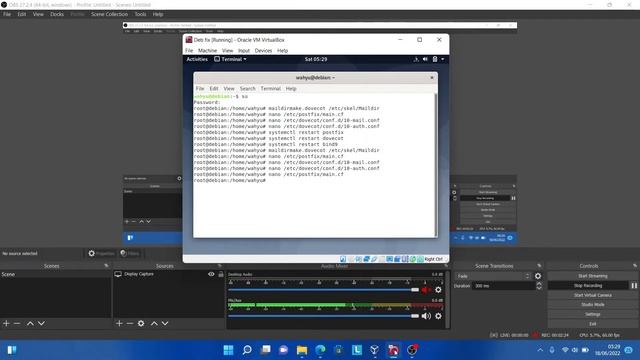This screenshot has width=640, height=360.
Task: Add a new source in Sources panel
Action: click(x=119, y=323)
